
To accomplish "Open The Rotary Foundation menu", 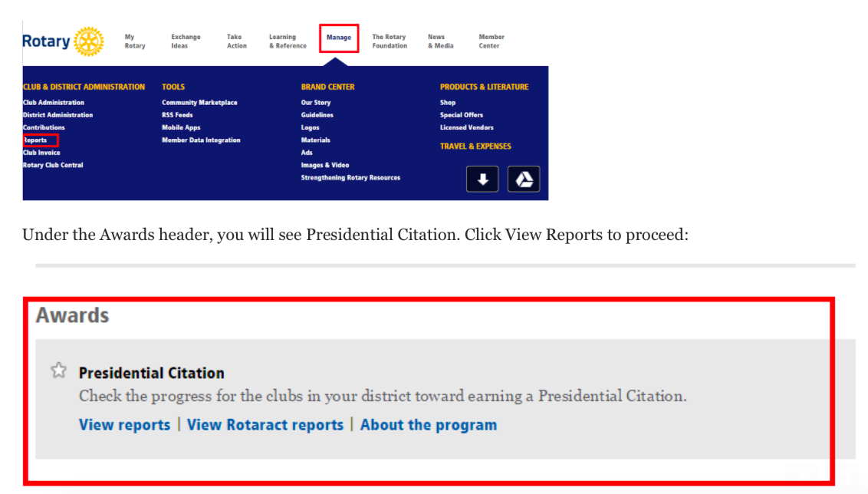I will point(390,41).
